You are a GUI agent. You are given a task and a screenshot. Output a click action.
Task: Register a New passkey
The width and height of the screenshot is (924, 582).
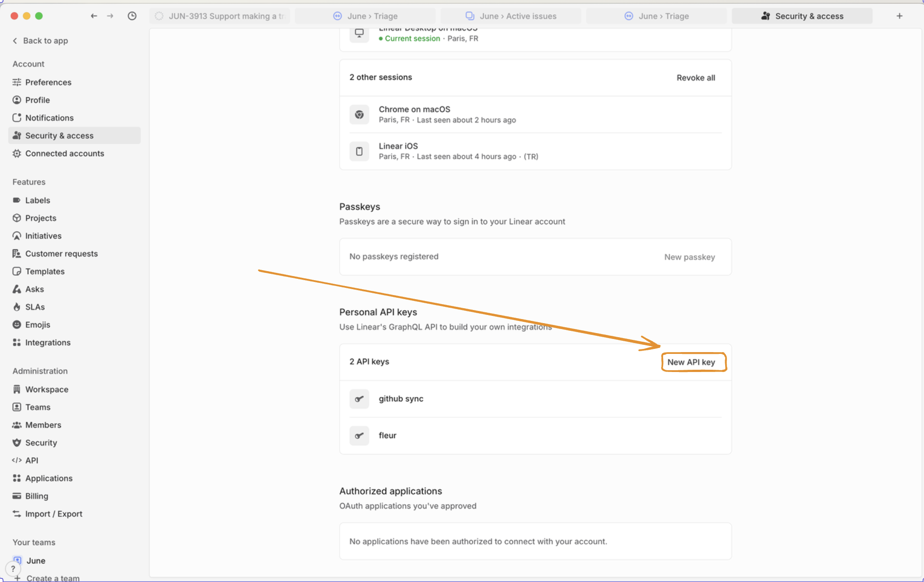pyautogui.click(x=690, y=257)
